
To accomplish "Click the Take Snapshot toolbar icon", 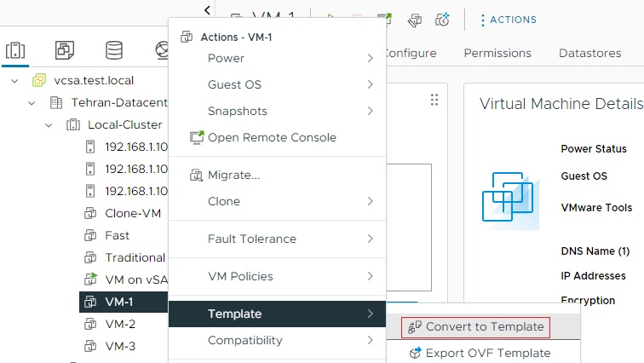I will pos(442,19).
